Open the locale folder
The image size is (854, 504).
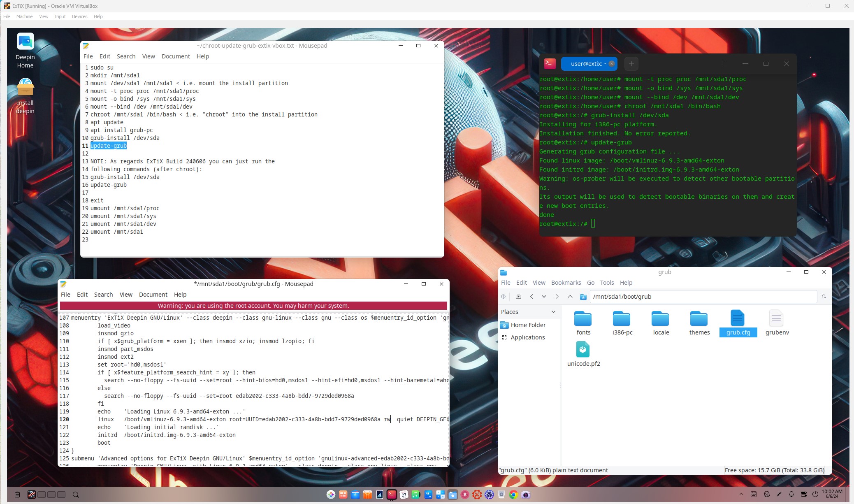(x=661, y=323)
